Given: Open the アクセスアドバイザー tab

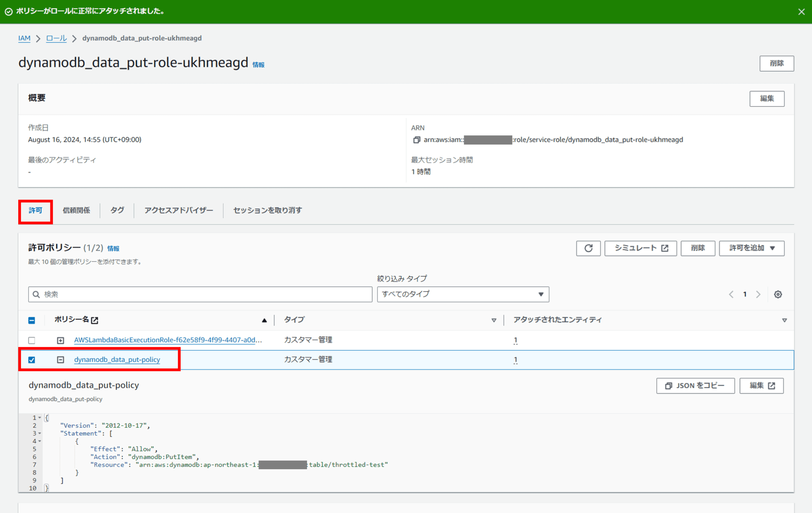Looking at the screenshot, I should tap(179, 210).
